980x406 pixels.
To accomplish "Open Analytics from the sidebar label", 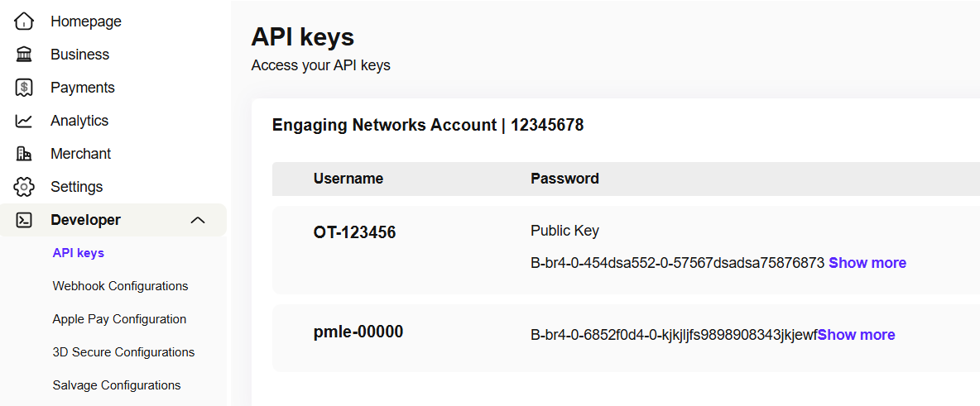I will [79, 121].
